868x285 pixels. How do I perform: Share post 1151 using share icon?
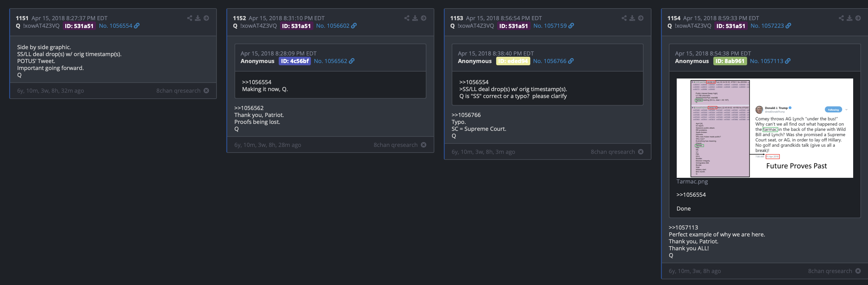tap(190, 18)
